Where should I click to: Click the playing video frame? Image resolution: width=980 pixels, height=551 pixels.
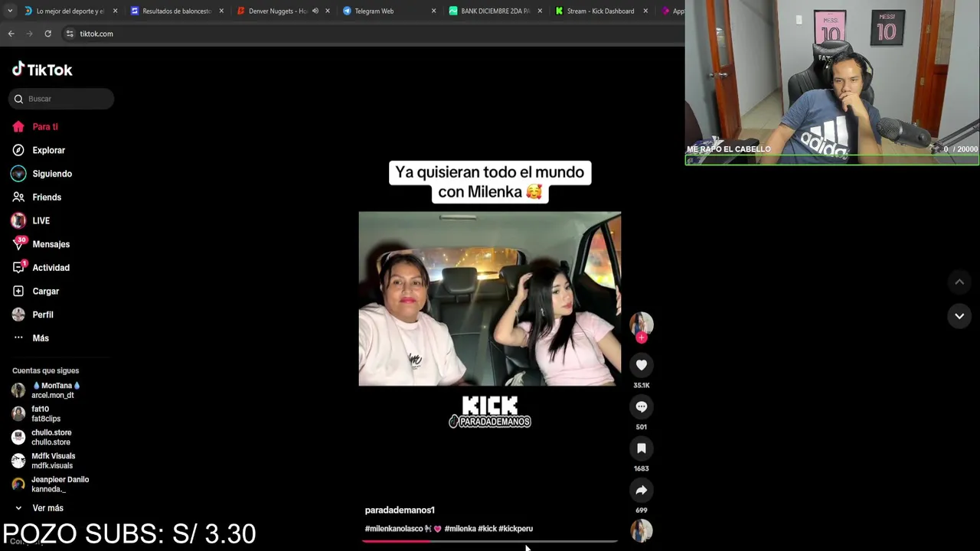coord(490,298)
